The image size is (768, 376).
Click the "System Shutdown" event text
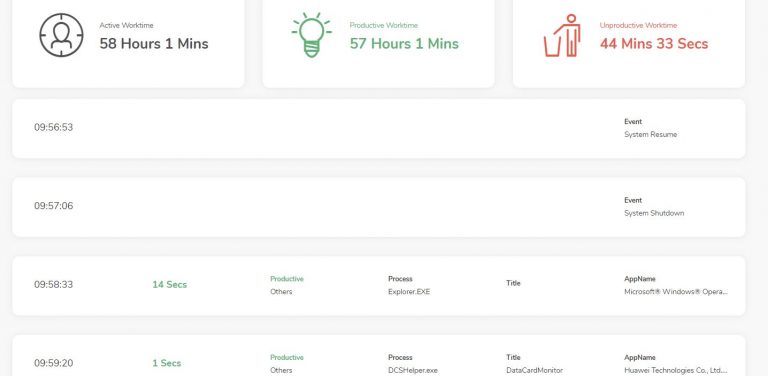(654, 213)
